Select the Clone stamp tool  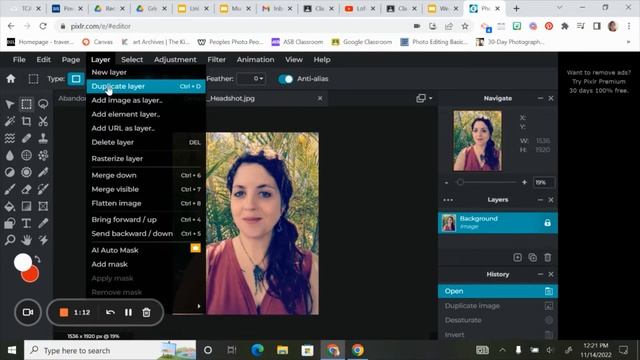click(x=43, y=138)
